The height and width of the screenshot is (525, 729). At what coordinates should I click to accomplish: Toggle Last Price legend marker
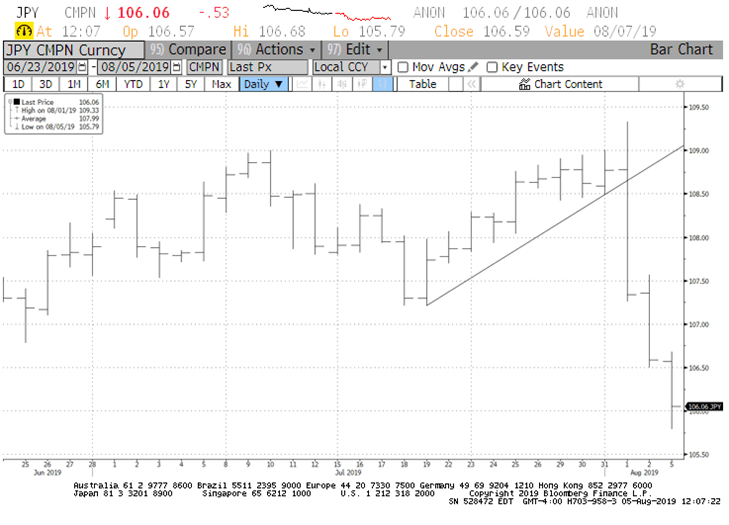(x=15, y=101)
